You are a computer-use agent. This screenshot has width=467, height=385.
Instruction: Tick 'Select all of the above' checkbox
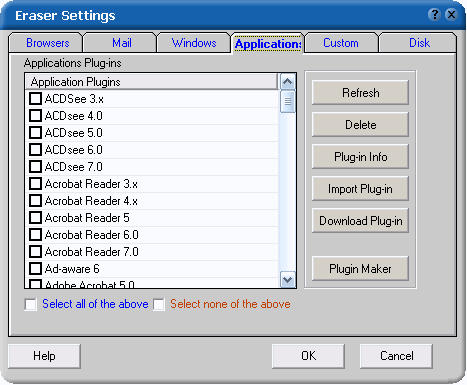pyautogui.click(x=31, y=304)
